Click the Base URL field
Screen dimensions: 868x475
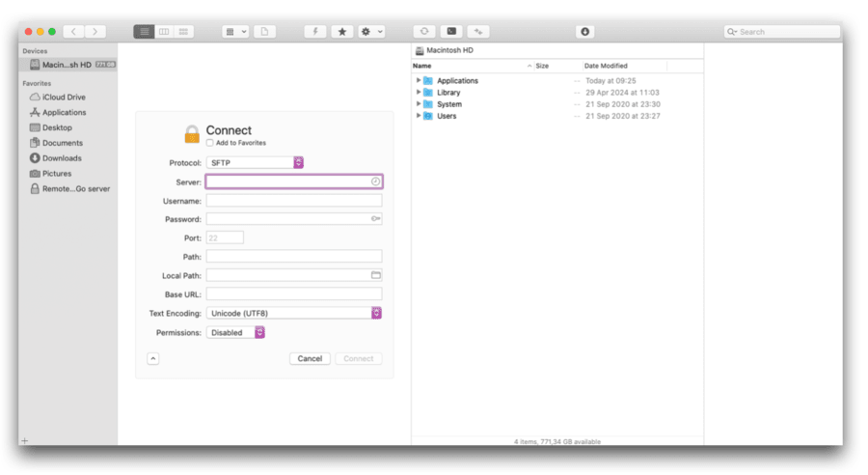(294, 294)
